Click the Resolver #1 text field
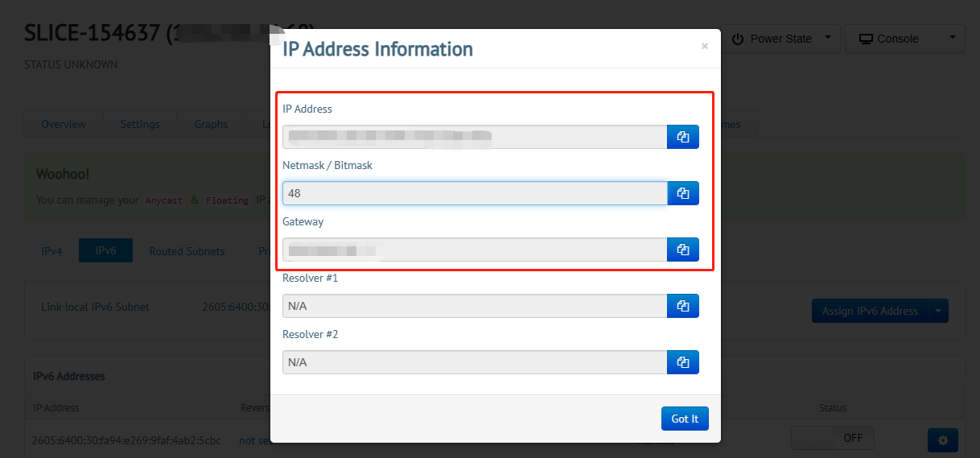This screenshot has width=980, height=458. coord(475,306)
